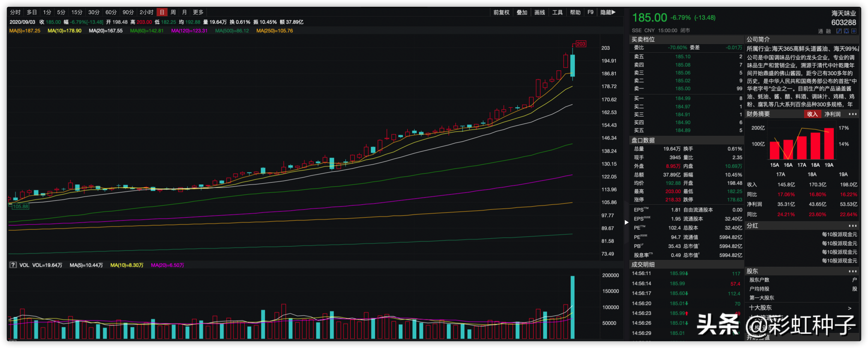868x348 pixels.
Task: Click the stock code 603288
Action: pyautogui.click(x=844, y=23)
